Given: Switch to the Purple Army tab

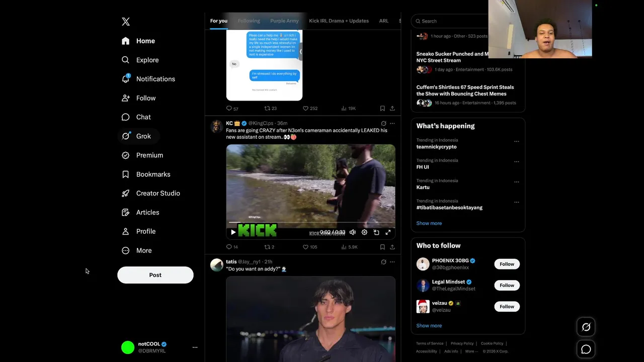Looking at the screenshot, I should pyautogui.click(x=284, y=21).
